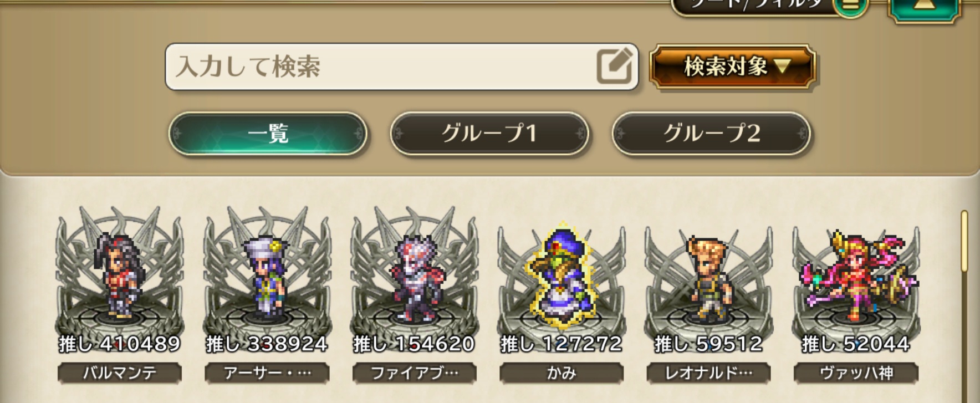Click the レオナルド… name label
This screenshot has height=403, width=980.
[x=709, y=373]
